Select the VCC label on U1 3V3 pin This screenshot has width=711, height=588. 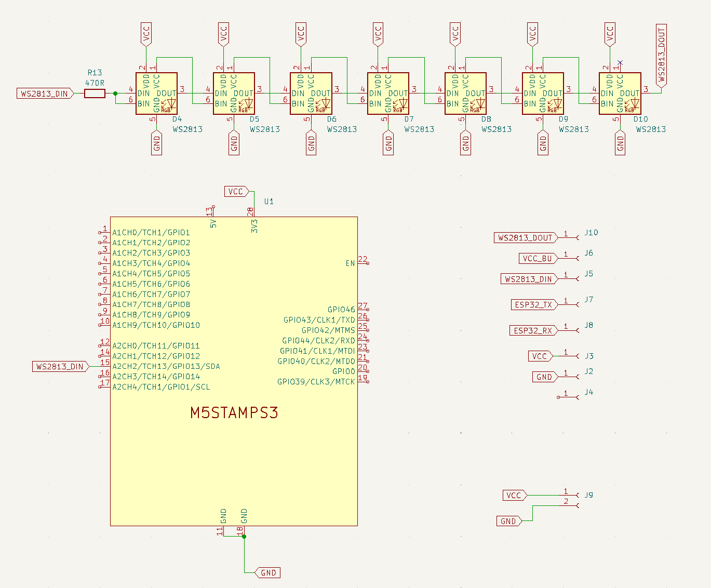pos(237,191)
